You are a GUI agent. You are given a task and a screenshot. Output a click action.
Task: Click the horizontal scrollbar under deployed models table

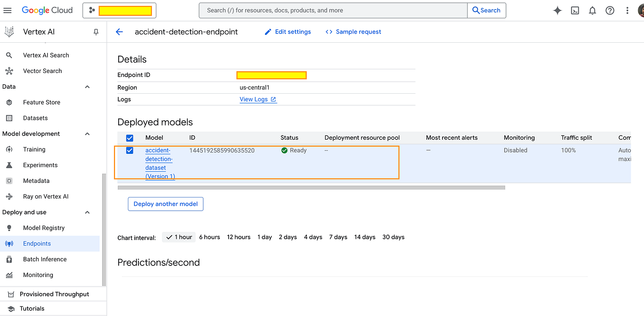click(311, 187)
